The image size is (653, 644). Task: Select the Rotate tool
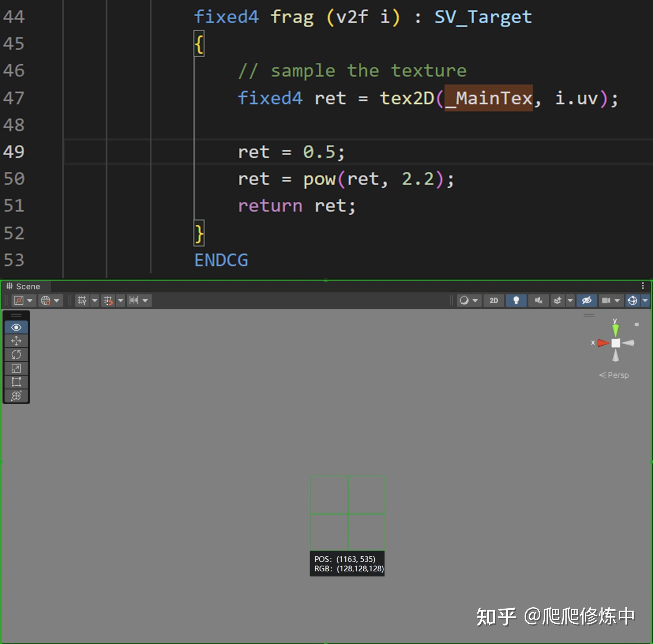[16, 354]
